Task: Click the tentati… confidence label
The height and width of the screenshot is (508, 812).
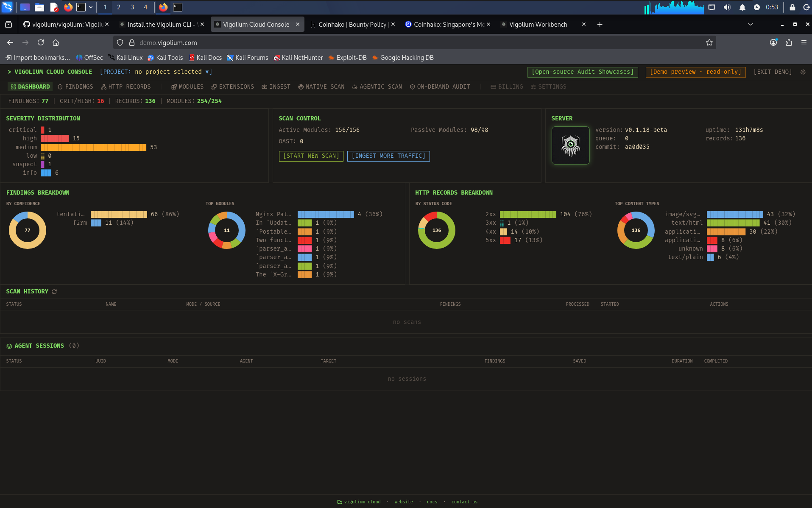Action: (x=70, y=214)
